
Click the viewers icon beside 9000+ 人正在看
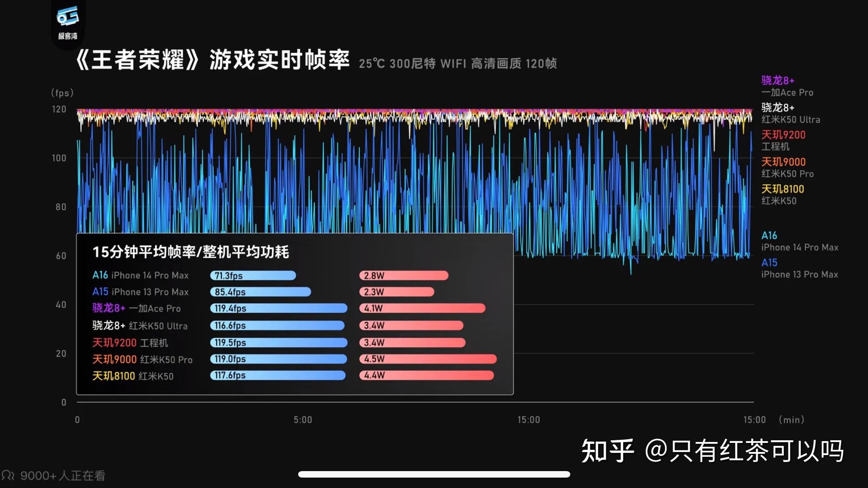(x=8, y=475)
